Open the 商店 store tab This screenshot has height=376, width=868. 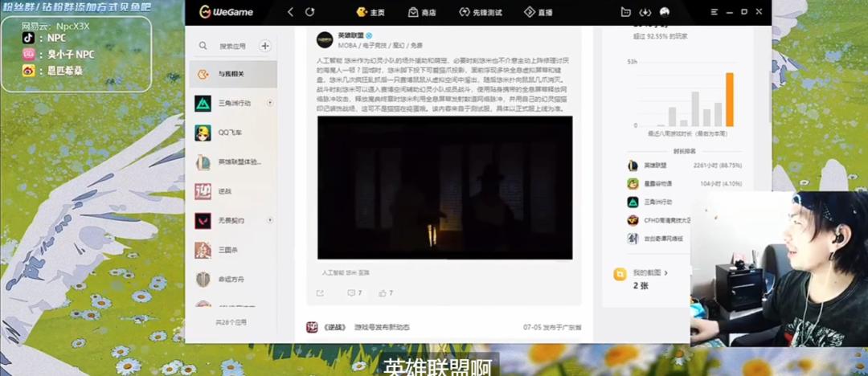pos(422,11)
